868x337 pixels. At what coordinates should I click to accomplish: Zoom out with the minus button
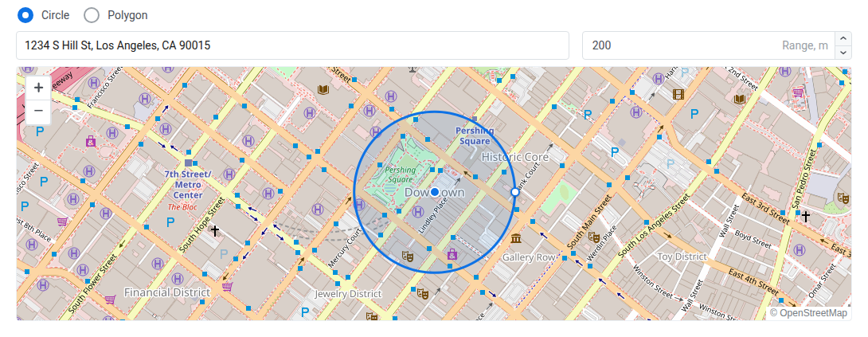coord(39,112)
